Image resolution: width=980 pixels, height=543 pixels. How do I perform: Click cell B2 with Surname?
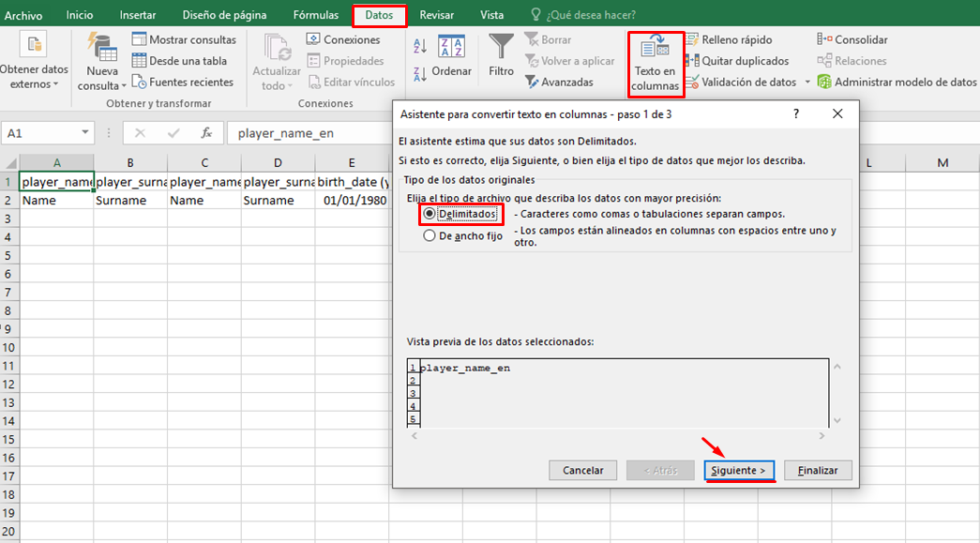click(130, 201)
